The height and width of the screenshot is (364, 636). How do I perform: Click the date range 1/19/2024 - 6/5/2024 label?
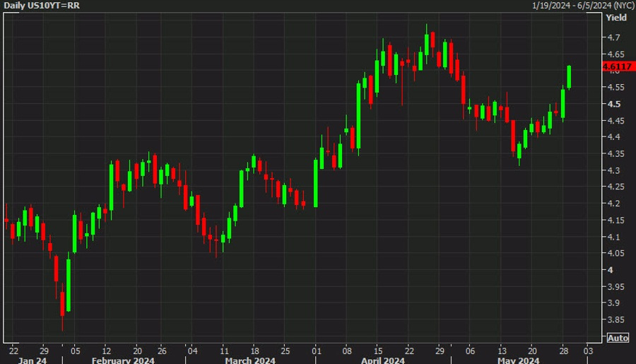pos(583,6)
